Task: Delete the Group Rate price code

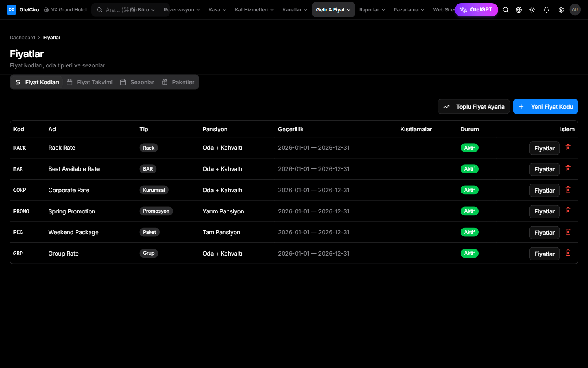Action: pyautogui.click(x=568, y=253)
